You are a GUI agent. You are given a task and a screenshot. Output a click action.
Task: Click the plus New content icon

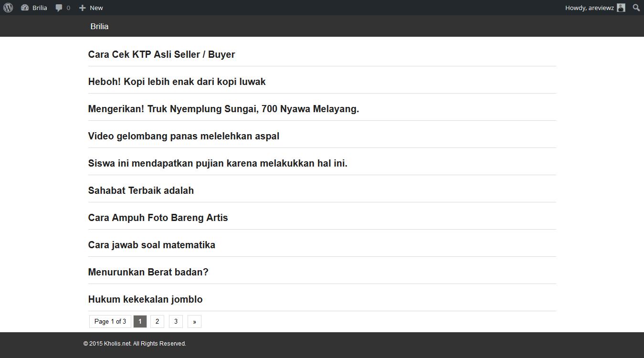click(83, 8)
